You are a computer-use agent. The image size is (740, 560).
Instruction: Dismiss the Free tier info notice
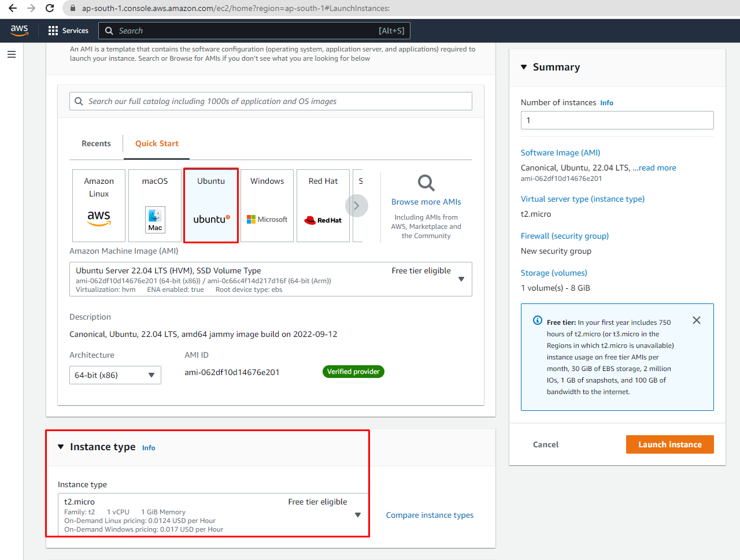697,320
